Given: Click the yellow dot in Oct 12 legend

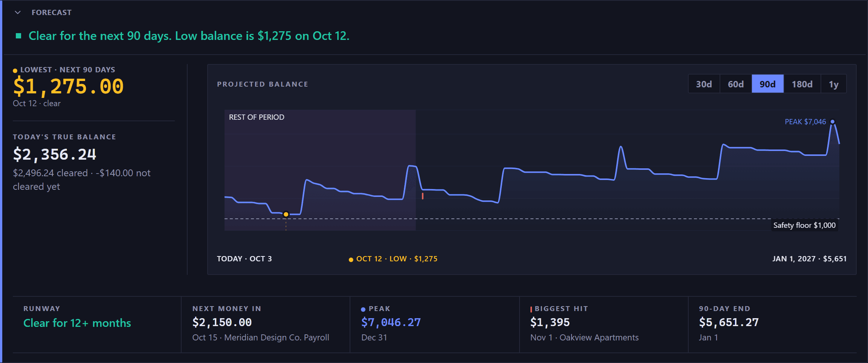Looking at the screenshot, I should 351,259.
